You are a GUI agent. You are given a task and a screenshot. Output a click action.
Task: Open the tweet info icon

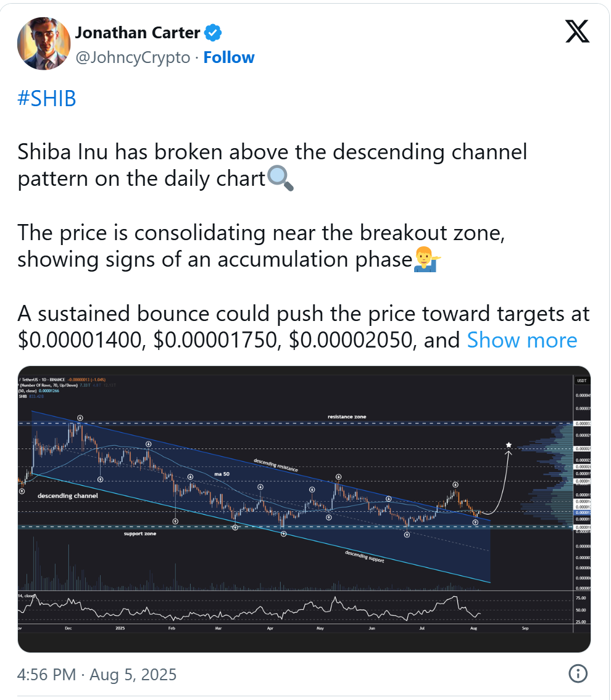(577, 673)
